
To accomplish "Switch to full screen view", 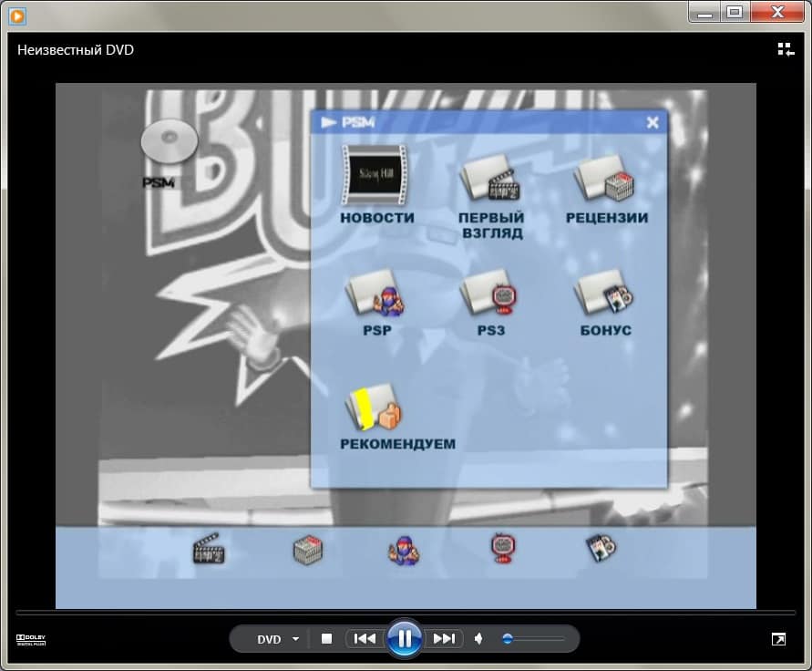I will 778,639.
